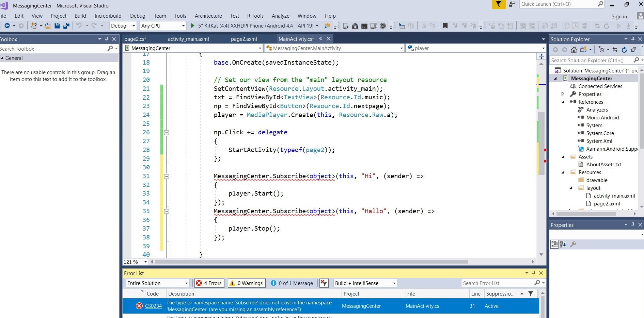Image resolution: width=644 pixels, height=318 pixels.
Task: Select Mono.Android reference
Action: 602,117
